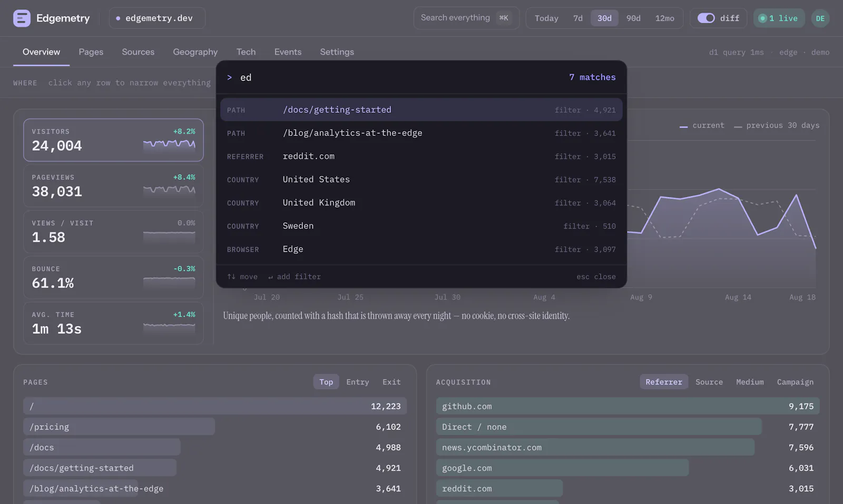843x504 pixels.
Task: Click the Aug 14 chart axis label
Action: coord(738,298)
